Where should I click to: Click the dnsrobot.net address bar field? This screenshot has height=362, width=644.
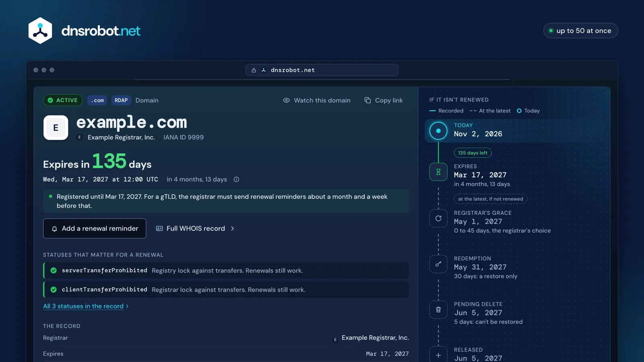322,70
